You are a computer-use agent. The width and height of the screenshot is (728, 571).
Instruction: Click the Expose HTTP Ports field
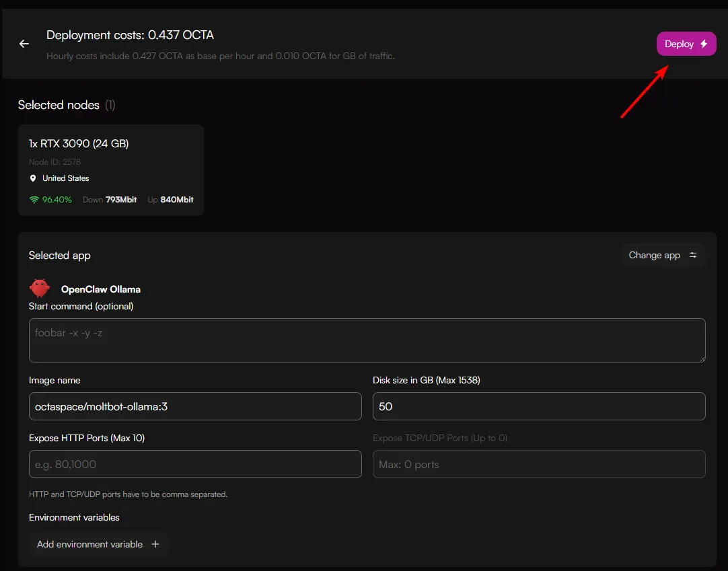(195, 464)
